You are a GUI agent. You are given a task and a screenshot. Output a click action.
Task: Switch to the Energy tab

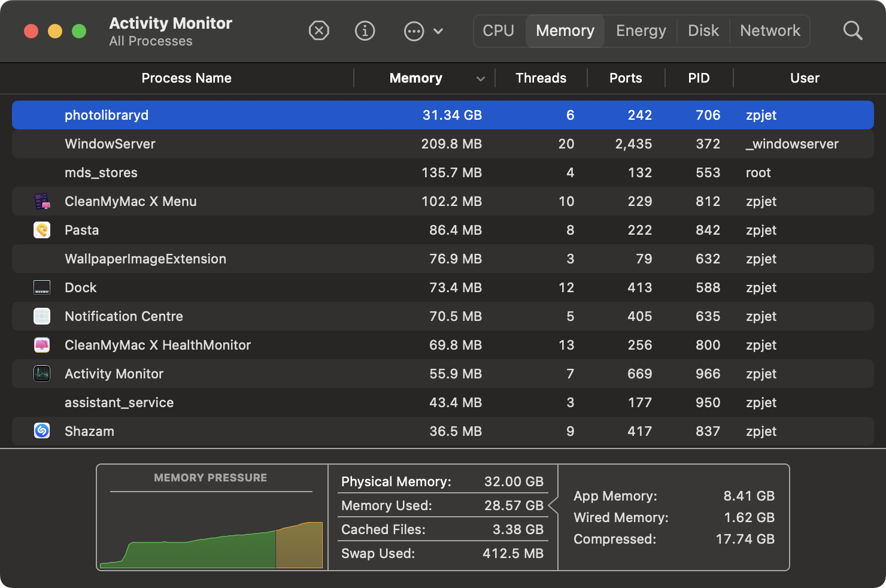point(641,31)
